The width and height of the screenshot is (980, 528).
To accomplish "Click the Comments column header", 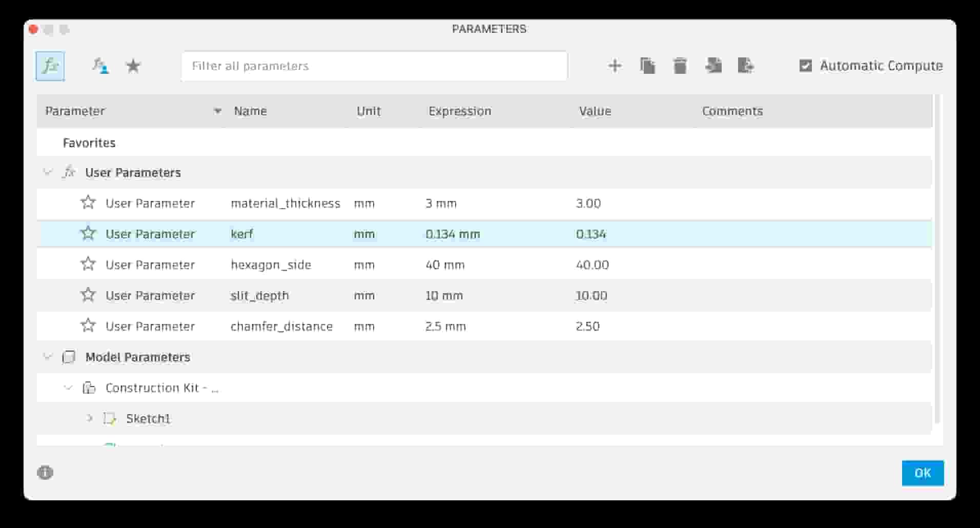I will 732,111.
